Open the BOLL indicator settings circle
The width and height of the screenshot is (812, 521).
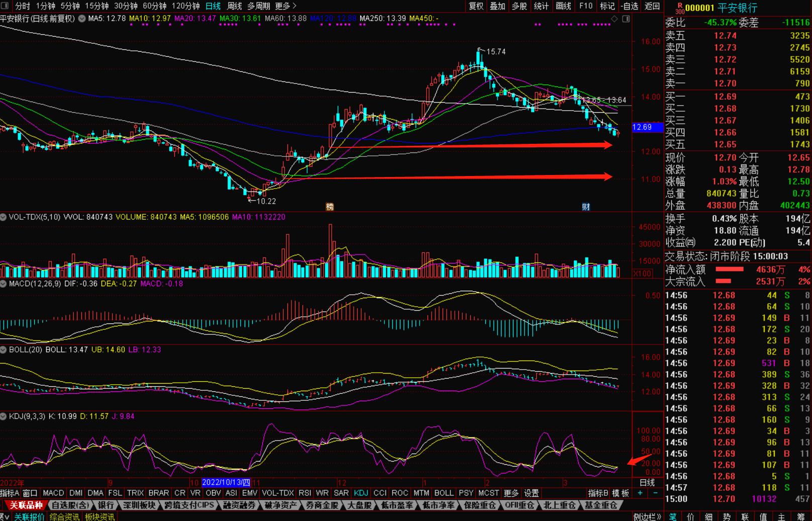point(4,350)
